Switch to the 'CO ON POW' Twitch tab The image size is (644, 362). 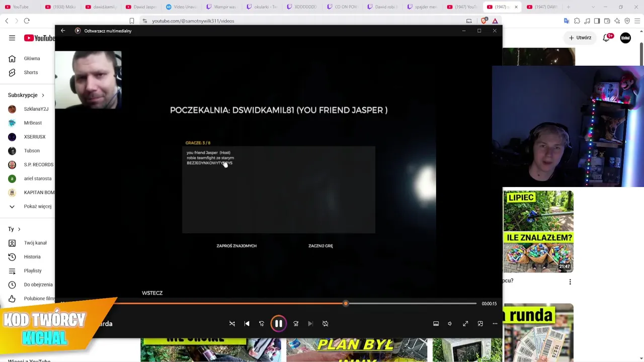[x=343, y=7]
